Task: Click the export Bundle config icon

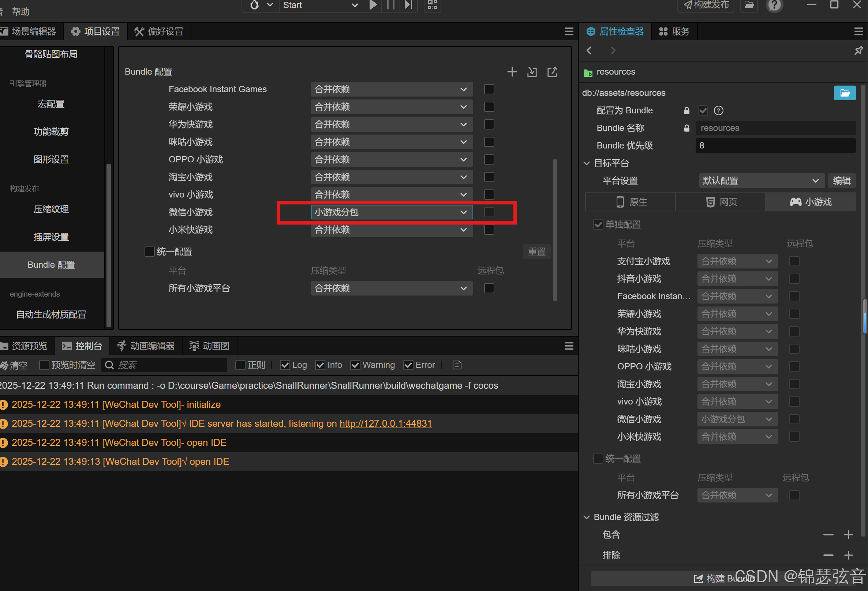Action: (x=552, y=72)
